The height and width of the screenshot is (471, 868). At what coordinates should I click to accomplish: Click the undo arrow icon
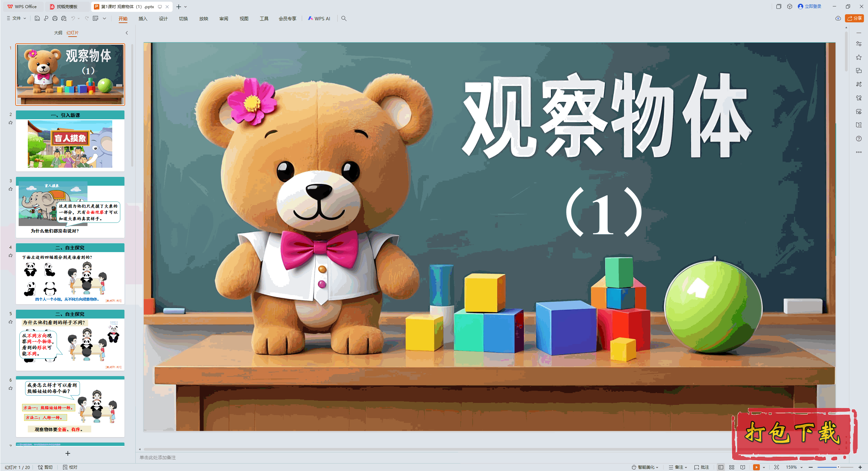tap(73, 18)
